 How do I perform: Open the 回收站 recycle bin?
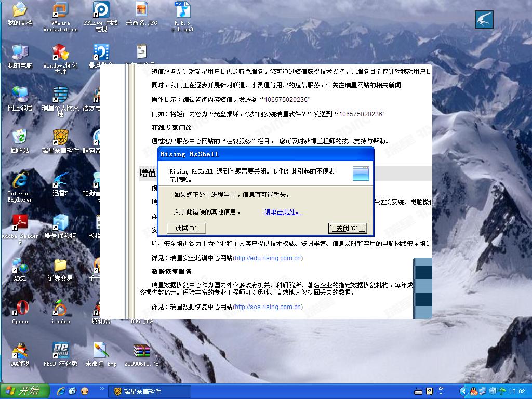[x=20, y=142]
